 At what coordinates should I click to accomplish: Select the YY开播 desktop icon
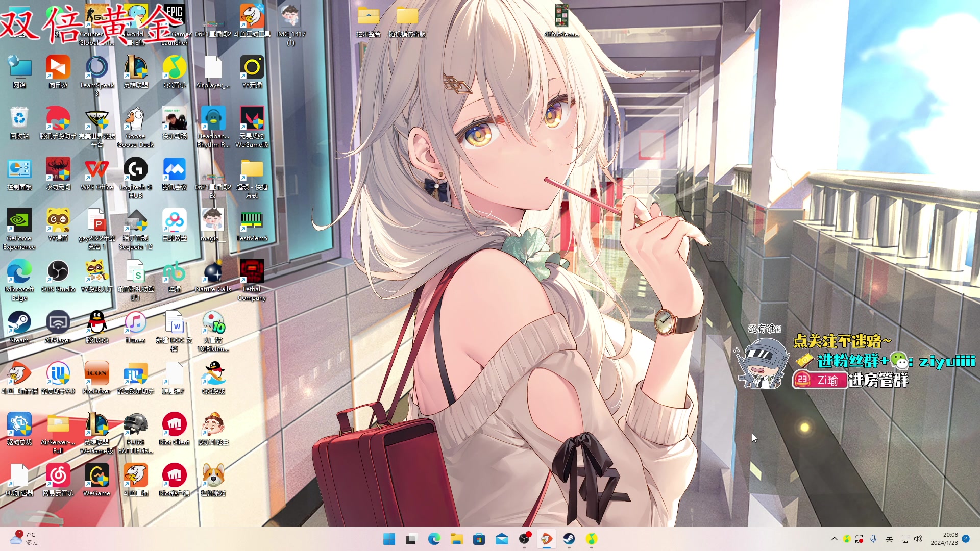252,72
